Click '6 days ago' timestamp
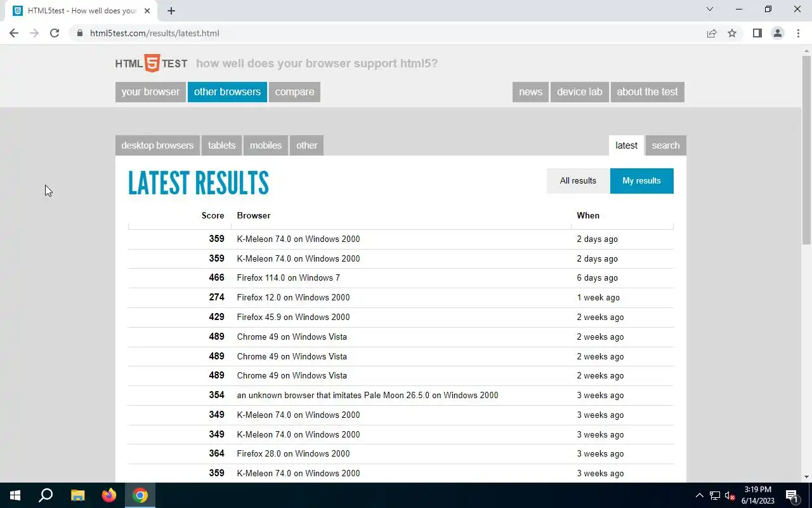 tap(597, 277)
